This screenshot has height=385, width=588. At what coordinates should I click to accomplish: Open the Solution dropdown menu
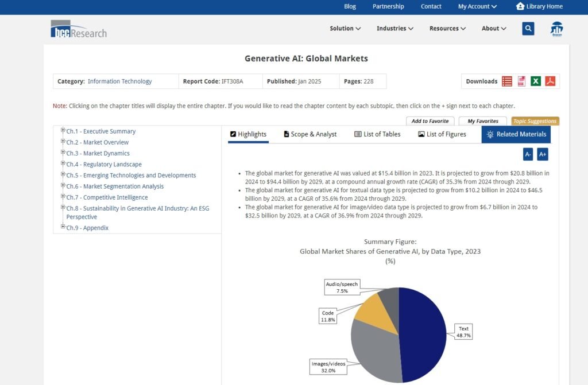[345, 29]
